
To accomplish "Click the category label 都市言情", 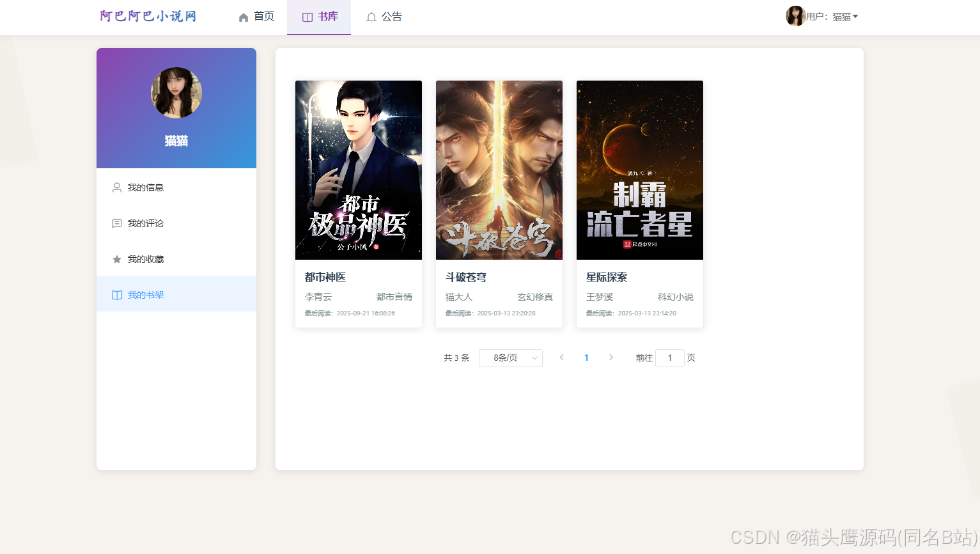I will pos(394,297).
